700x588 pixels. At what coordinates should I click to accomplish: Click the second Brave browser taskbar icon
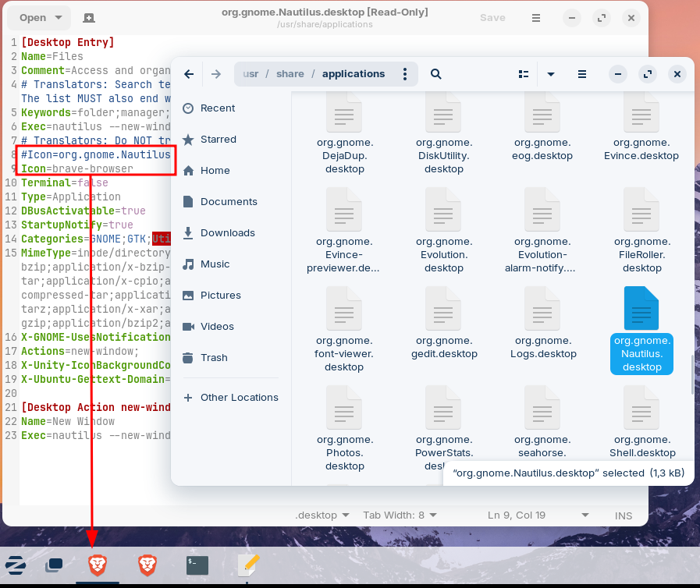[x=147, y=565]
